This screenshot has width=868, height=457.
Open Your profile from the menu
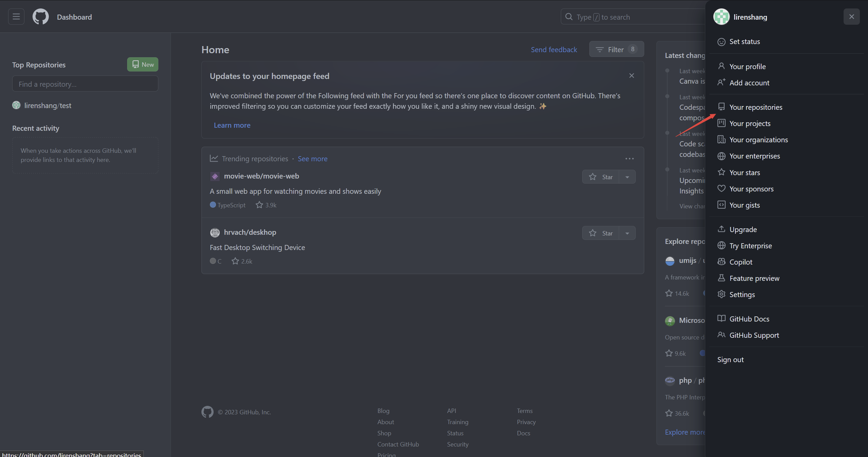pyautogui.click(x=787, y=67)
